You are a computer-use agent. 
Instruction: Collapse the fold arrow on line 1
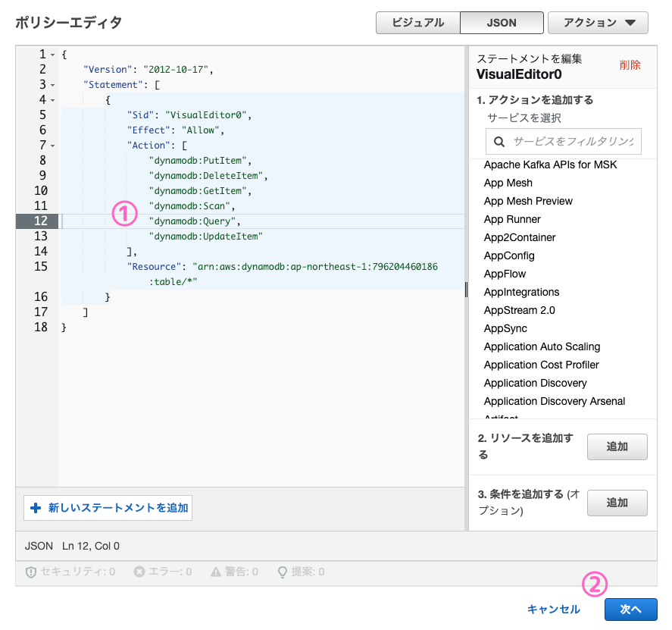[53, 55]
